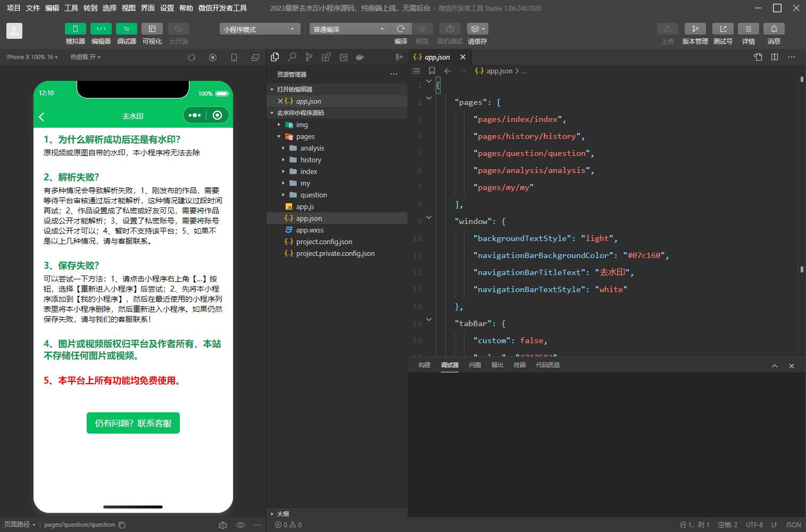This screenshot has width=806, height=532.
Task: Open the editor more actions (...)
Action: pyautogui.click(x=792, y=57)
